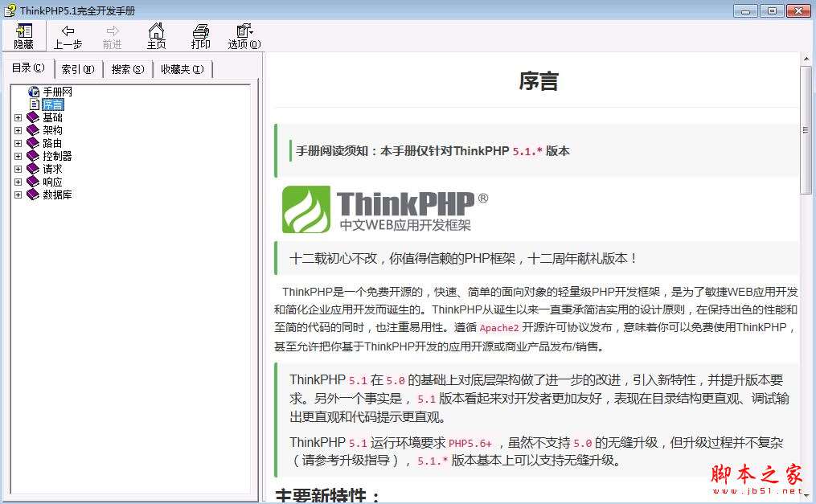Minimize the ThinkPHP5.1 manual window

point(746,10)
